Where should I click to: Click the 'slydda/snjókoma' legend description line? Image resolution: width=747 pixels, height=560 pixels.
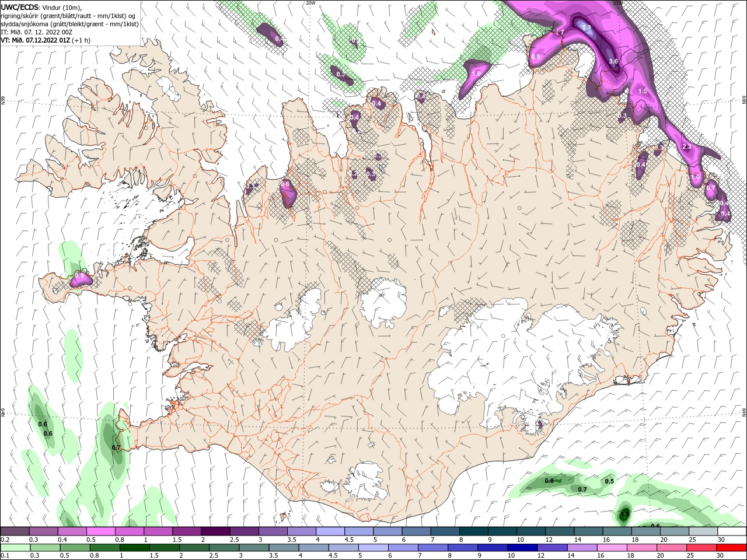click(x=69, y=23)
